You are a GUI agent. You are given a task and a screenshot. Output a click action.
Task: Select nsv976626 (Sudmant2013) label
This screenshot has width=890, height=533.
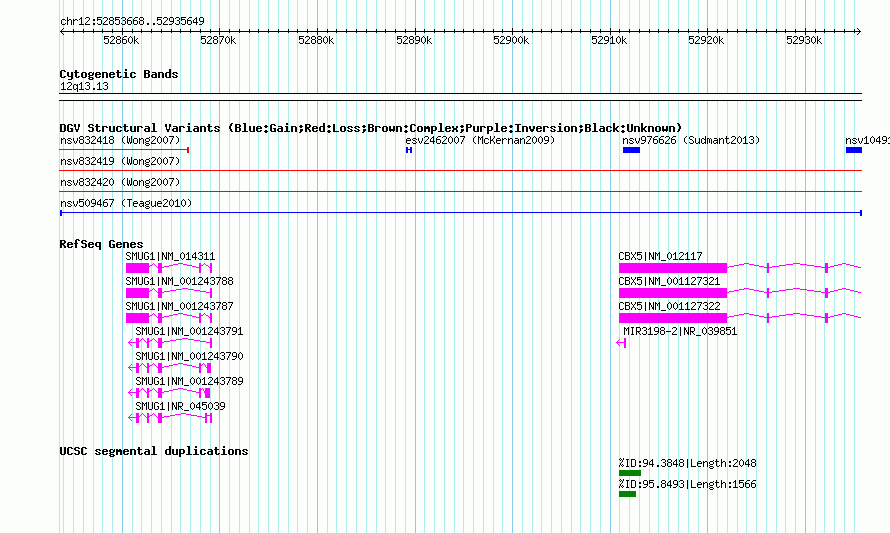[x=691, y=140]
